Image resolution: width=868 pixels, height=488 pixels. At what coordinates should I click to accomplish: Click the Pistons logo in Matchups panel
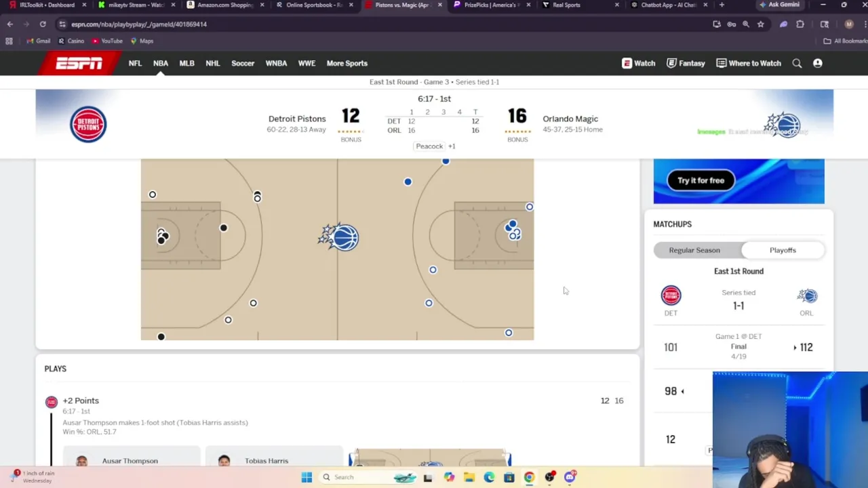click(671, 296)
